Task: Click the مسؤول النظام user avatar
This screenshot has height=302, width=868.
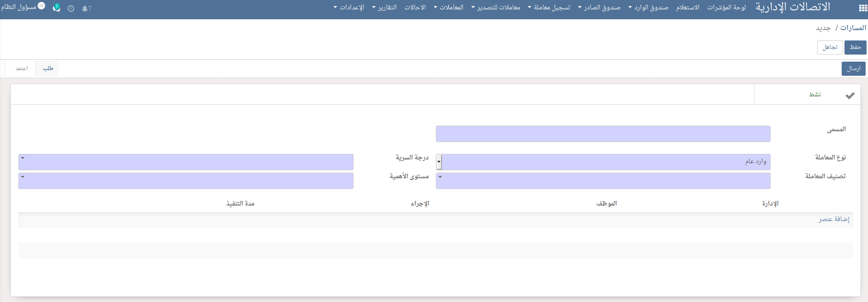Action: 41,6
